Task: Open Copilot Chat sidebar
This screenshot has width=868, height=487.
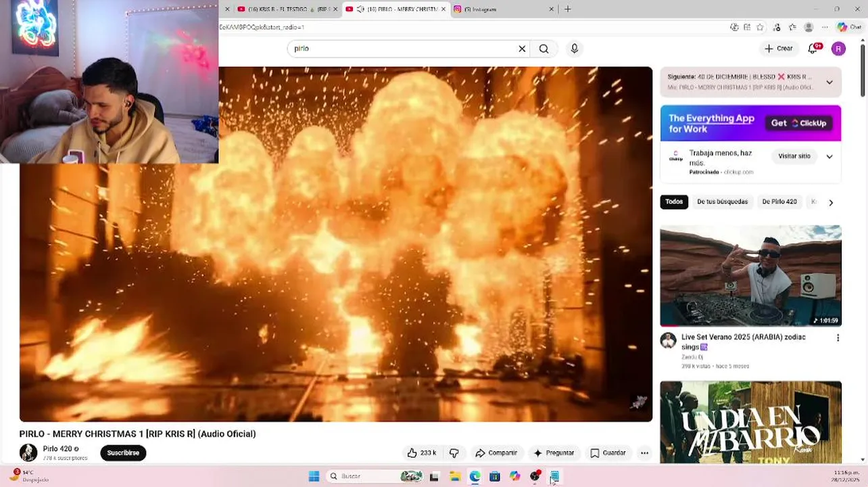Action: 849,27
